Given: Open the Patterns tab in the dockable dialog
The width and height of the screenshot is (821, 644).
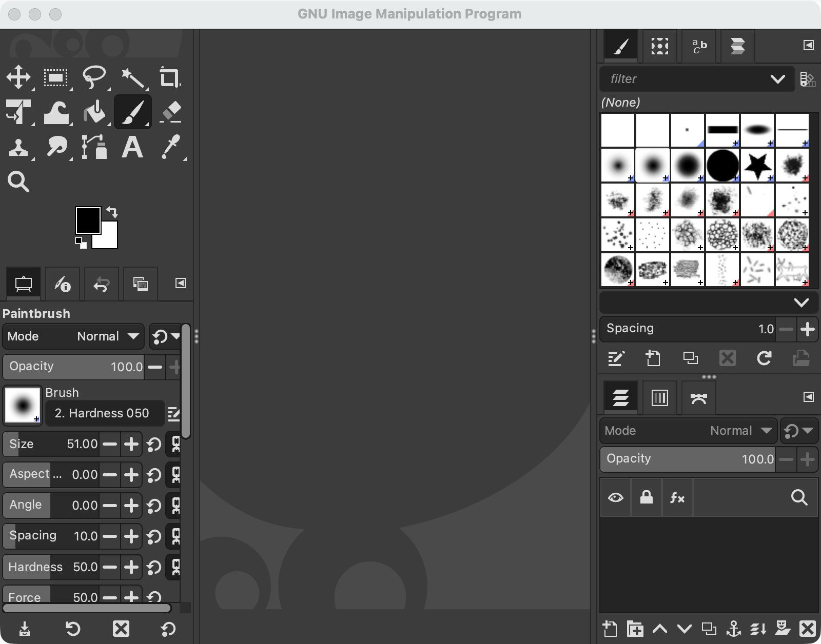Looking at the screenshot, I should (660, 46).
